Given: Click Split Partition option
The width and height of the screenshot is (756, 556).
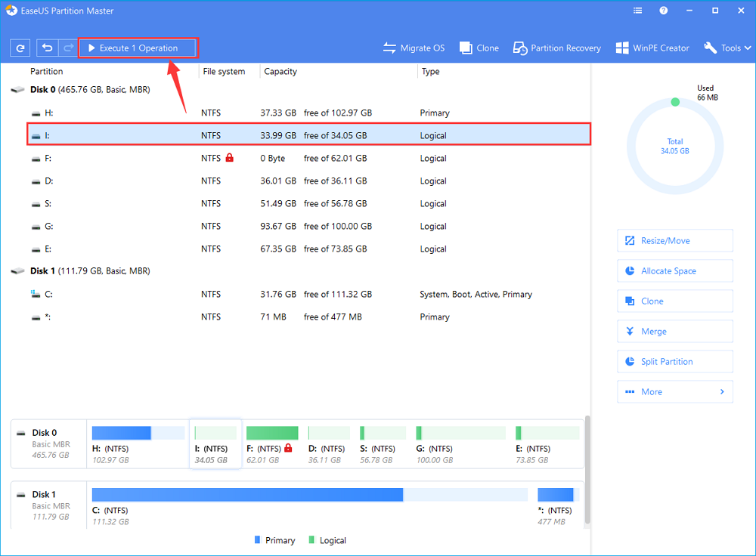Looking at the screenshot, I should click(674, 362).
